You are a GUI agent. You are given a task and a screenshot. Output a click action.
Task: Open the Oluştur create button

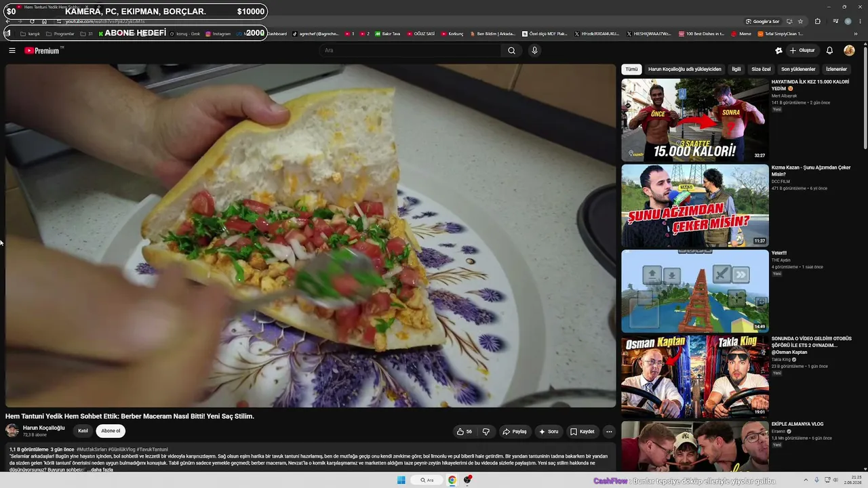(x=802, y=50)
